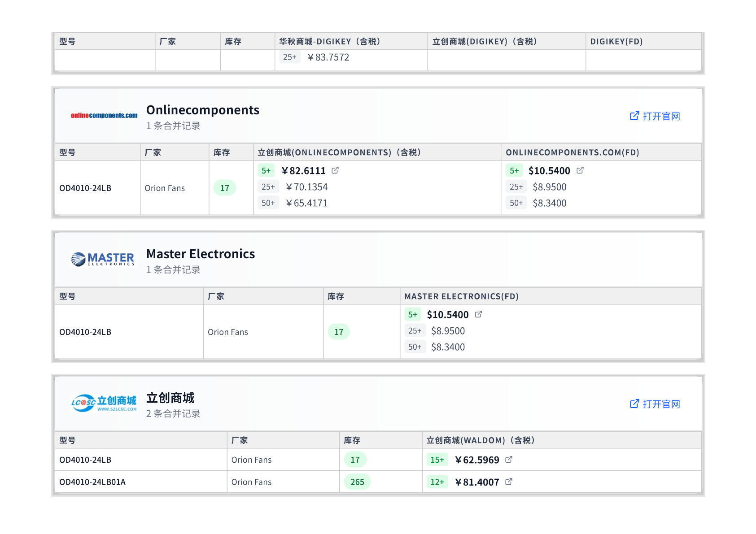The width and height of the screenshot is (756, 534).
Task: Click the green stock badge showing 265
Action: 357,482
